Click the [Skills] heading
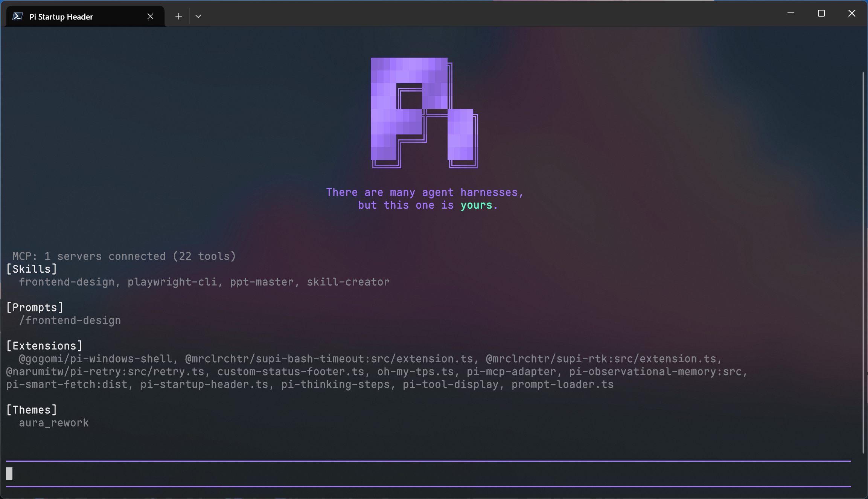The image size is (868, 499). pos(32,269)
